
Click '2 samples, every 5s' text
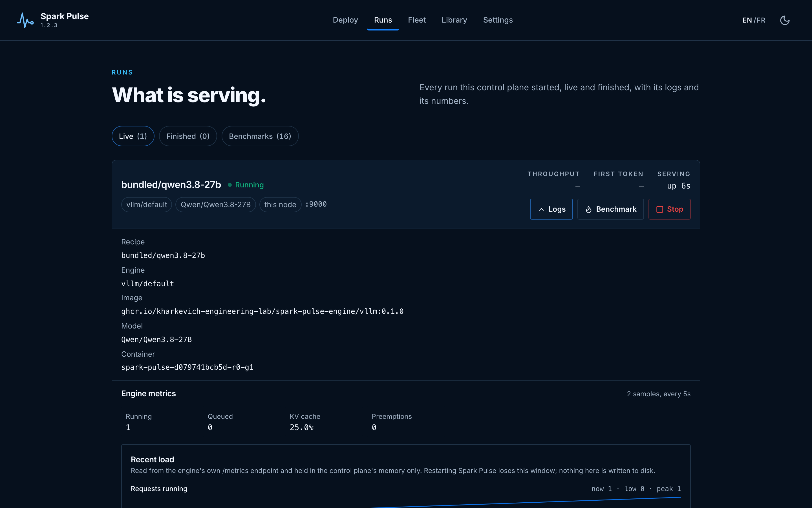659,394
